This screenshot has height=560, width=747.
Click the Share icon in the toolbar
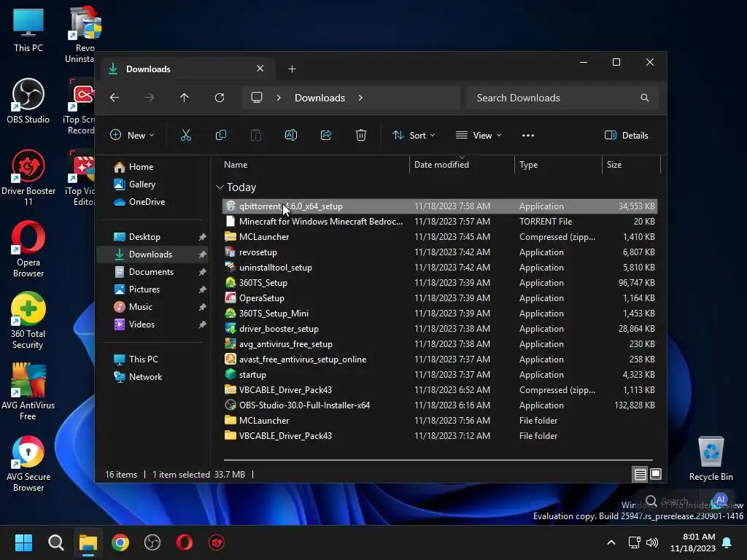[326, 135]
